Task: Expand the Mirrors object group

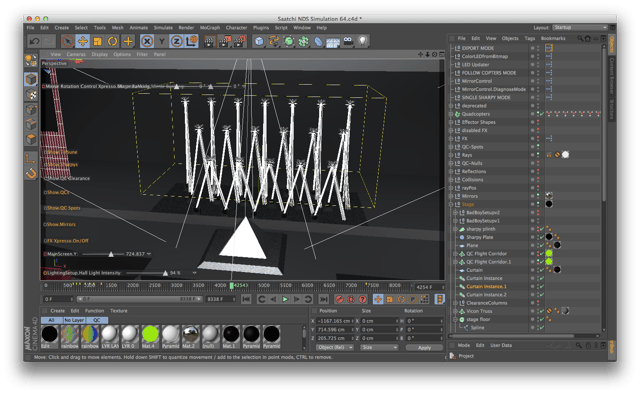Action: click(x=451, y=196)
